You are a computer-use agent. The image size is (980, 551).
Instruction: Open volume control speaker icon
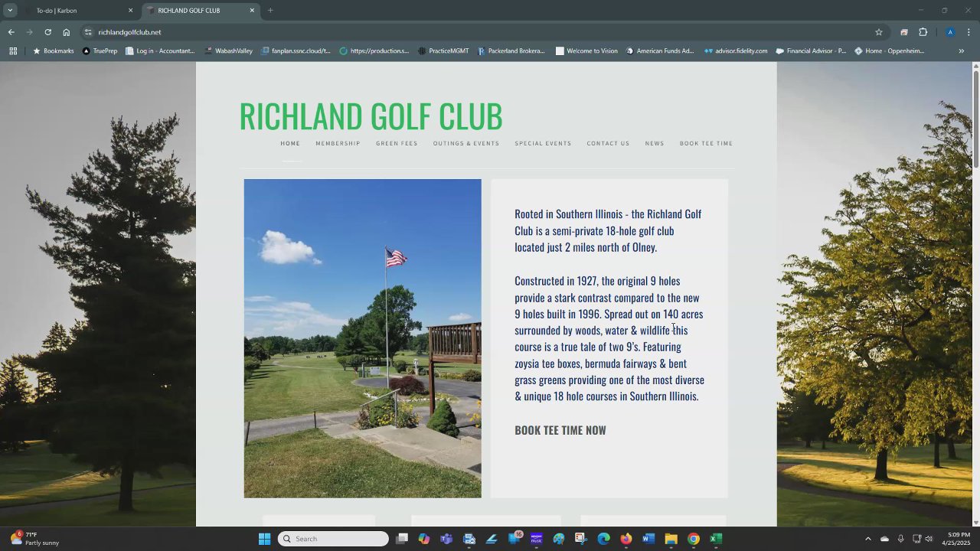click(x=929, y=539)
